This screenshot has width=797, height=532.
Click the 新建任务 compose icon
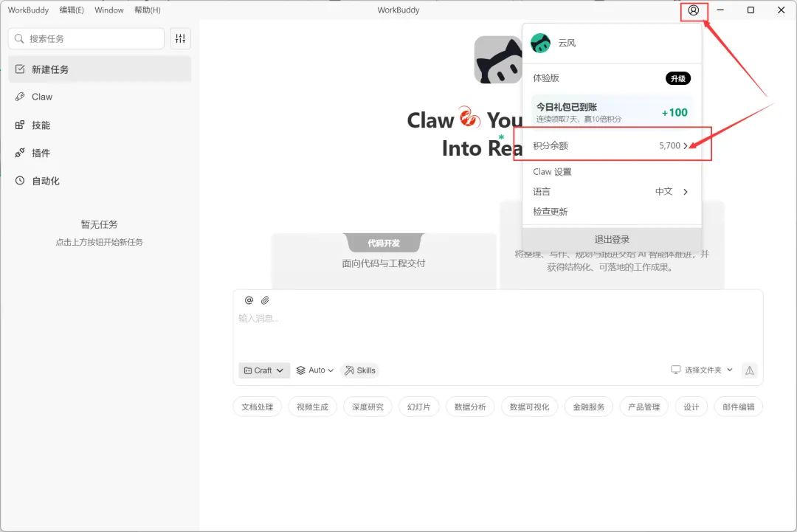click(20, 69)
